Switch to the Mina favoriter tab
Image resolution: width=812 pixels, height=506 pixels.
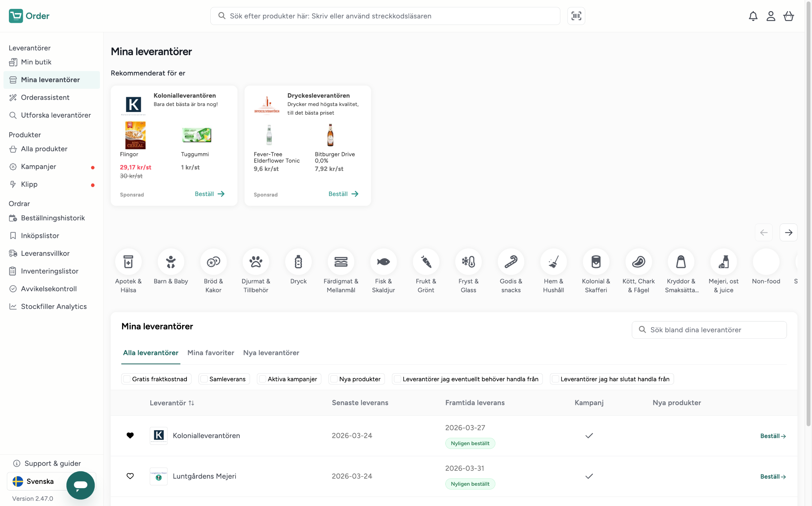pyautogui.click(x=211, y=353)
